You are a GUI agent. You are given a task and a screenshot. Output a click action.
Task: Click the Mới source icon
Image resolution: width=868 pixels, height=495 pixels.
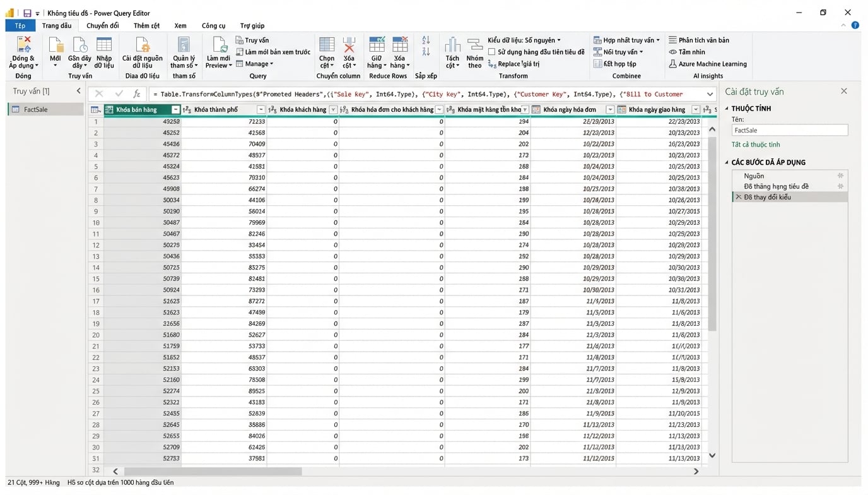[56, 45]
